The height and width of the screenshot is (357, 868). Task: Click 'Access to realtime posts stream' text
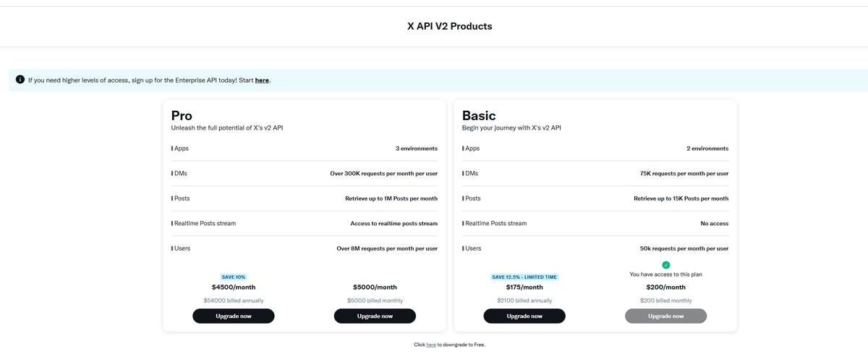click(x=394, y=224)
